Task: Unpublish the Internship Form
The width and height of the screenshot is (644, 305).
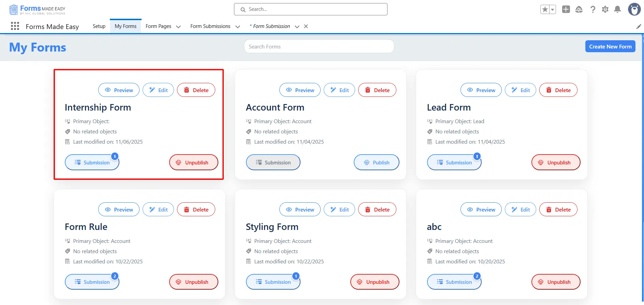Action: pos(193,162)
